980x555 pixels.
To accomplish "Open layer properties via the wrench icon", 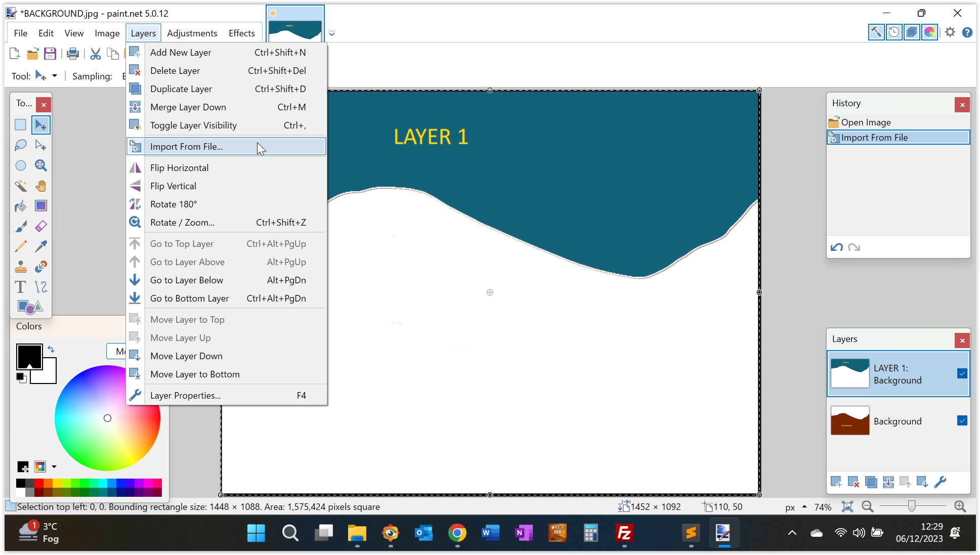I will [940, 482].
